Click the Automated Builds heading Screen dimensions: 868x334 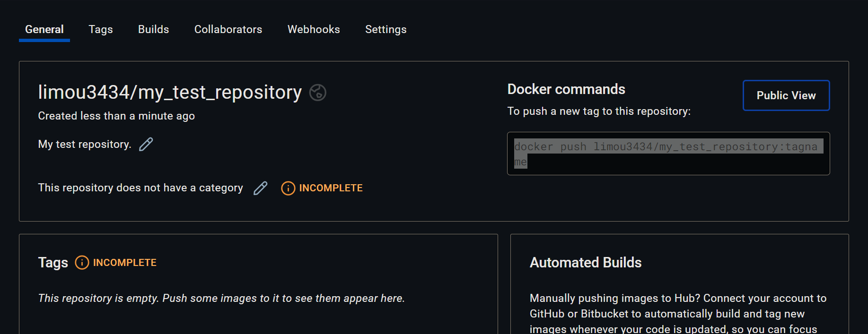586,263
